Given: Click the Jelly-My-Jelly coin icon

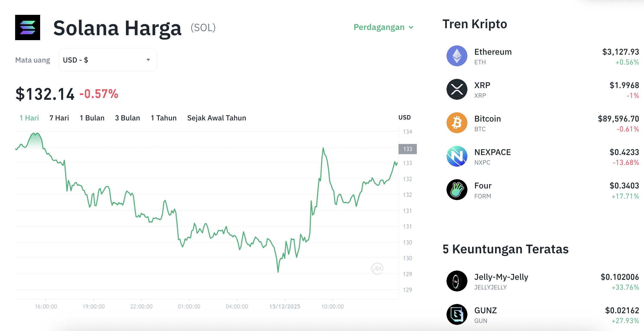Looking at the screenshot, I should 457,281.
